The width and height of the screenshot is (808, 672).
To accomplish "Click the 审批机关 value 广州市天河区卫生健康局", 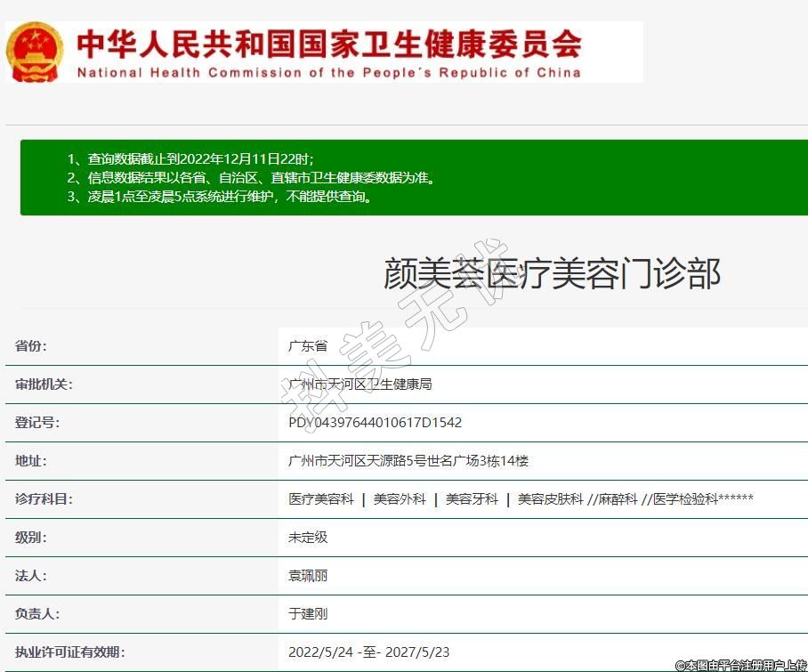I will pos(360,385).
